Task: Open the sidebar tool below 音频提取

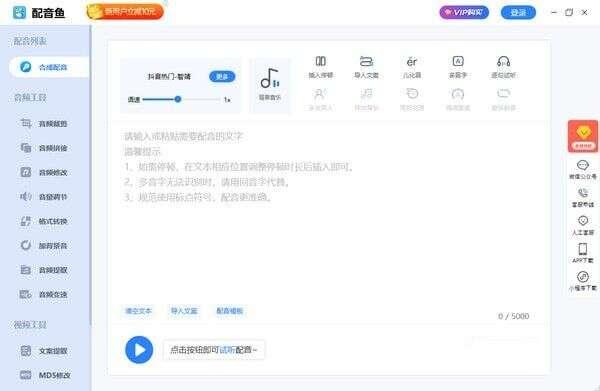Action: click(44, 294)
